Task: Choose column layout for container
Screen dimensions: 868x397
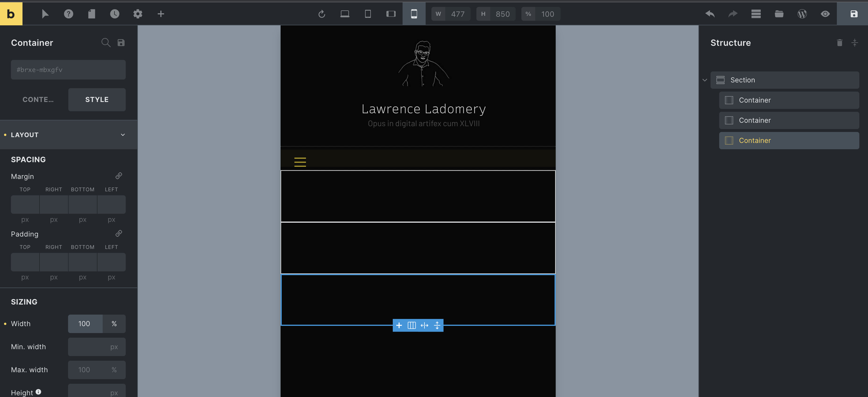Action: 412,325
